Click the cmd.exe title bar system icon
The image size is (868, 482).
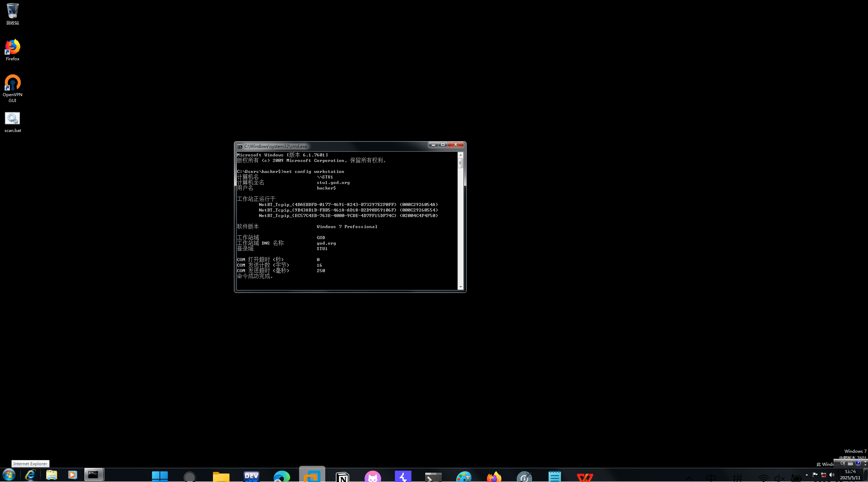240,146
